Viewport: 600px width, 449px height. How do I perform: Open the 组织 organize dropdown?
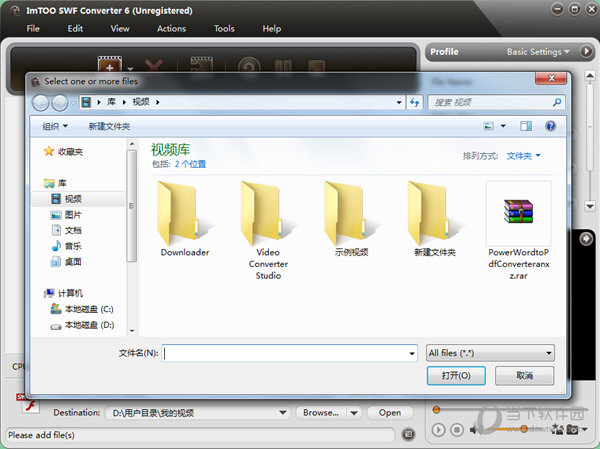coord(55,126)
